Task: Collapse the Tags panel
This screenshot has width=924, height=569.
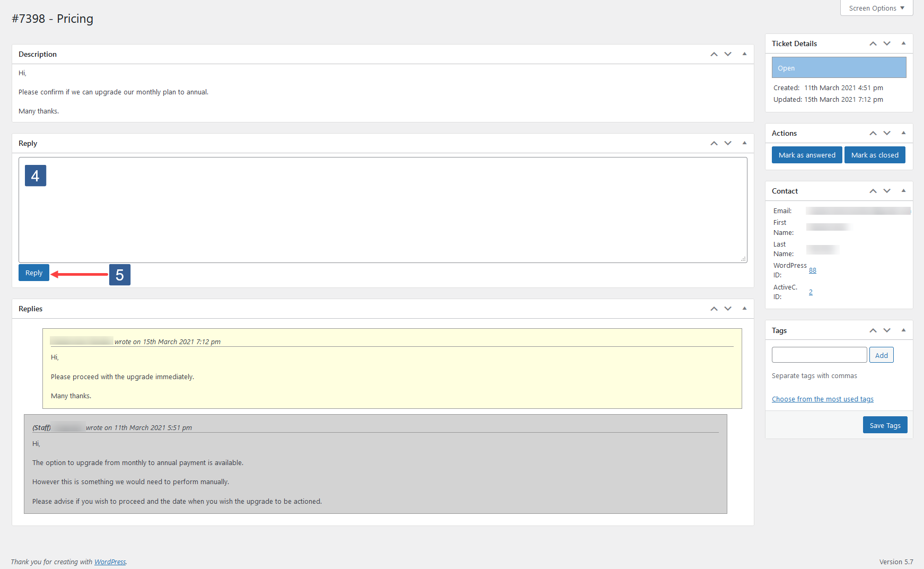Action: [903, 330]
